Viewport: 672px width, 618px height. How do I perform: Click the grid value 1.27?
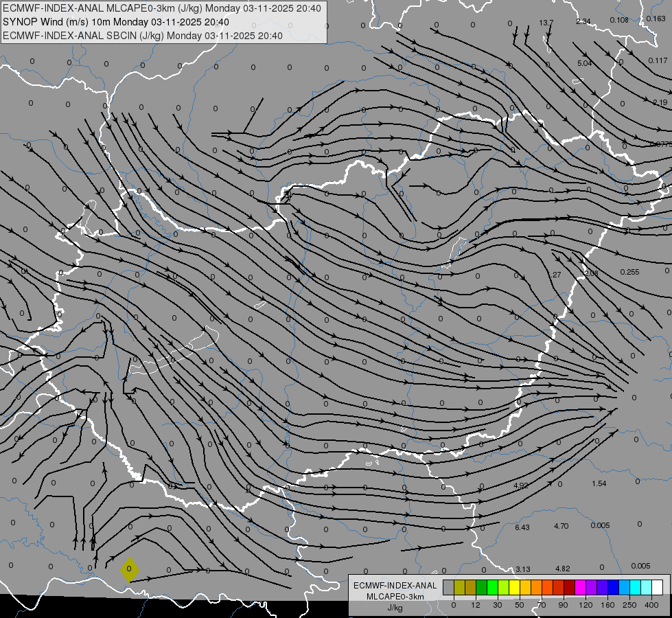(x=556, y=275)
